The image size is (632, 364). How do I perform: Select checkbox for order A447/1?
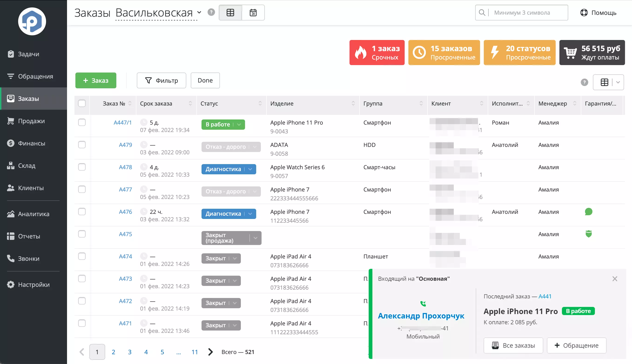[82, 122]
